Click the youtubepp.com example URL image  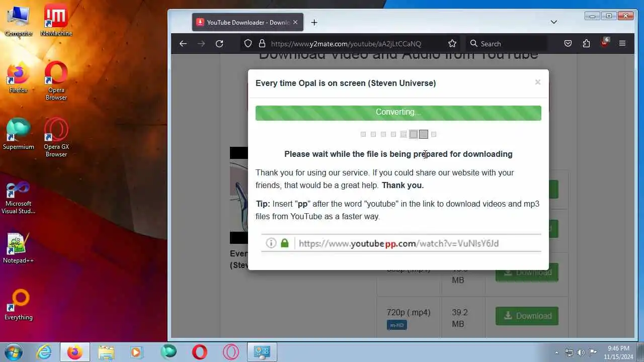pos(401,243)
